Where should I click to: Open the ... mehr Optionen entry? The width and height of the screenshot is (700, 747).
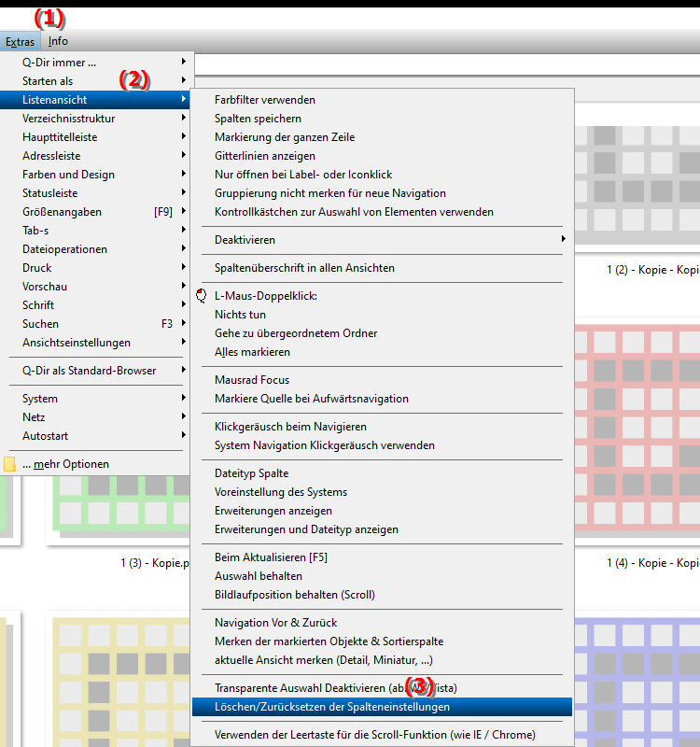point(95,464)
